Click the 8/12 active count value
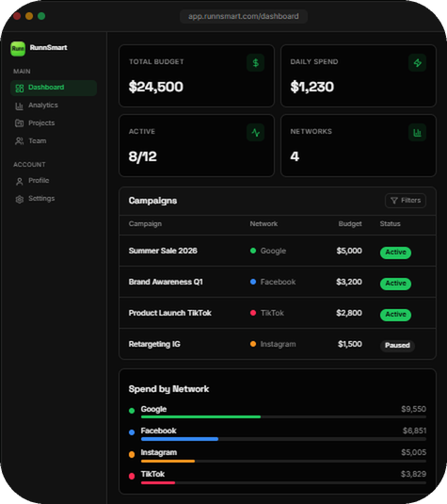 143,156
